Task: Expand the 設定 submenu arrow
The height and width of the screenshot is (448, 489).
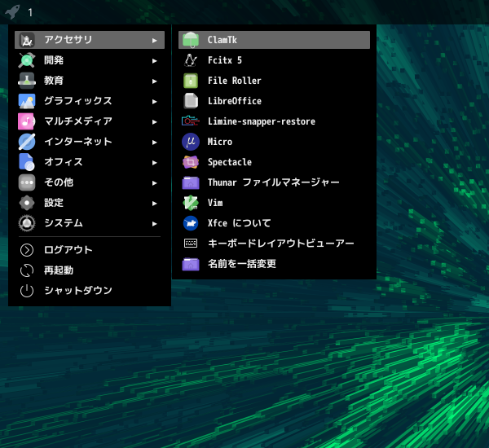Action: point(154,204)
